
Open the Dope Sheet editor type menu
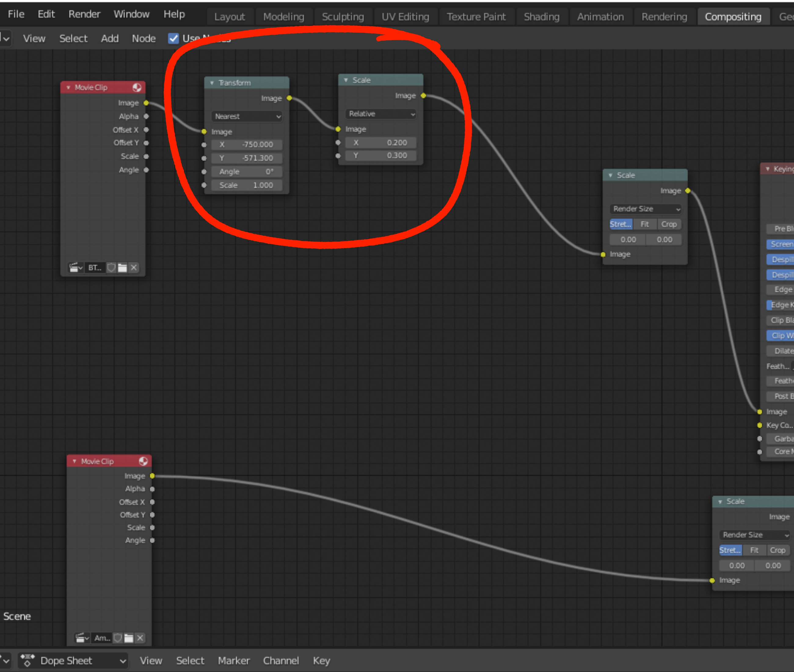tap(74, 661)
